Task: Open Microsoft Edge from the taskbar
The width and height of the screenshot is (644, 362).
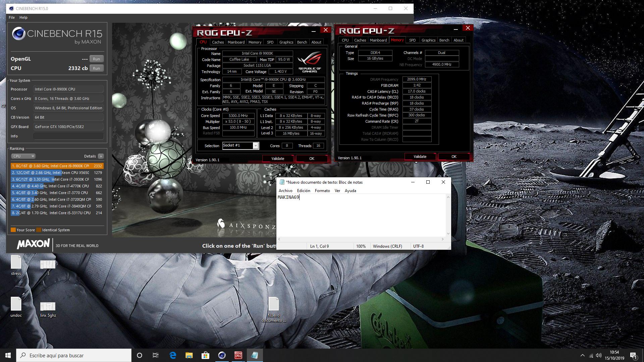Action: (x=173, y=355)
